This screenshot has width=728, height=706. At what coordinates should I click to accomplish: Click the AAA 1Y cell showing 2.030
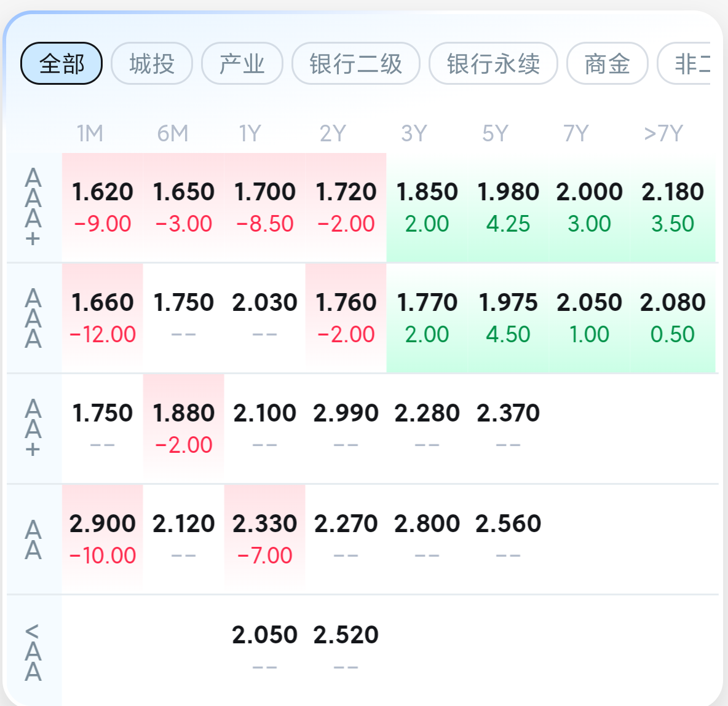click(x=264, y=318)
